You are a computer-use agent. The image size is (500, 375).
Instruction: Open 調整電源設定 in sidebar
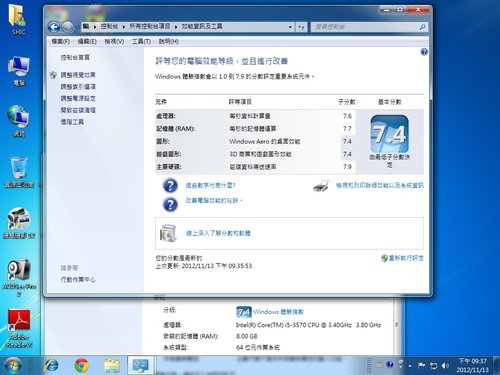pyautogui.click(x=78, y=98)
